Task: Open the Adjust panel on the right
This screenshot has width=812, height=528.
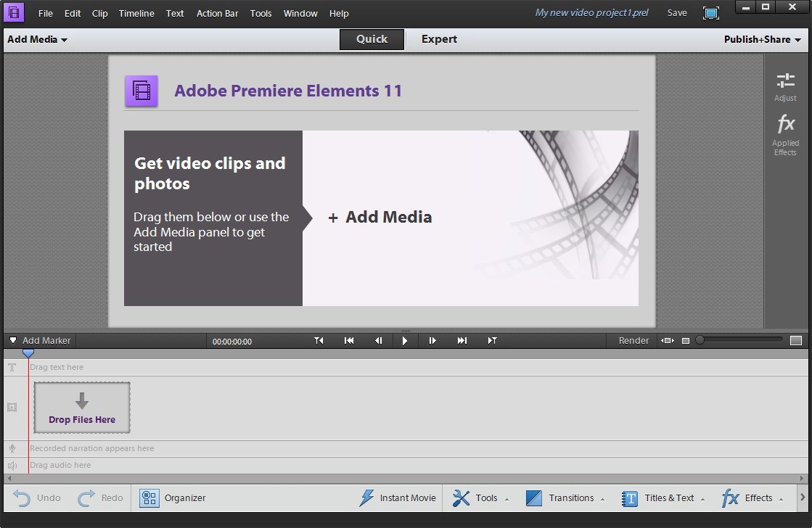Action: click(x=785, y=86)
